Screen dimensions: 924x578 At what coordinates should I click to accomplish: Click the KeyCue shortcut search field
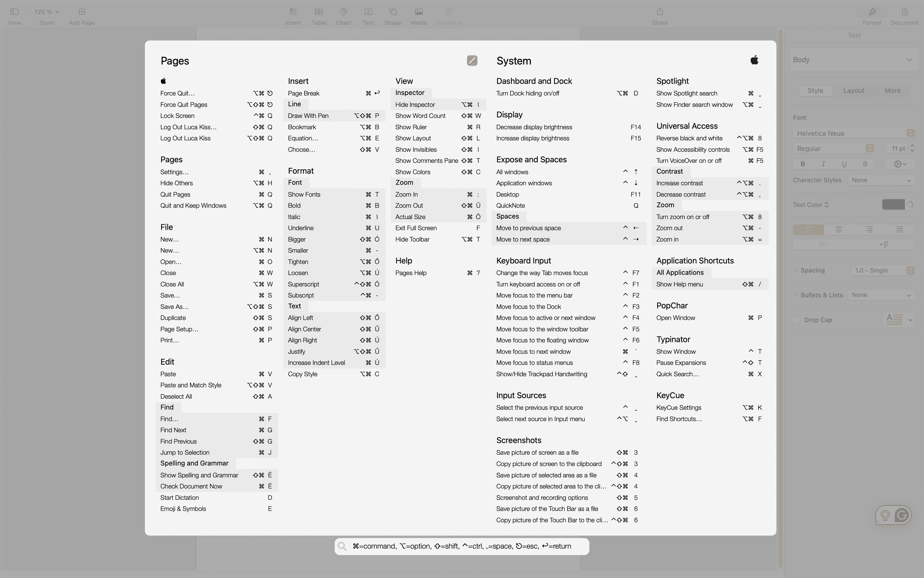point(462,546)
